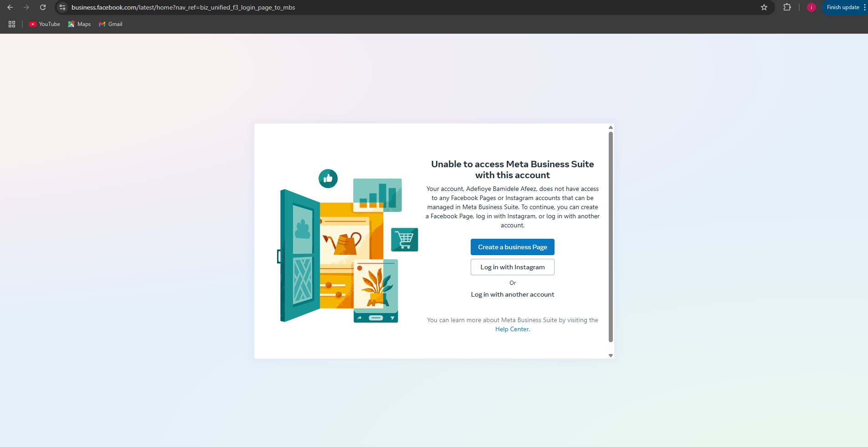Viewport: 868px width, 447px height.
Task: Visit the Help Center link
Action: [x=512, y=329]
